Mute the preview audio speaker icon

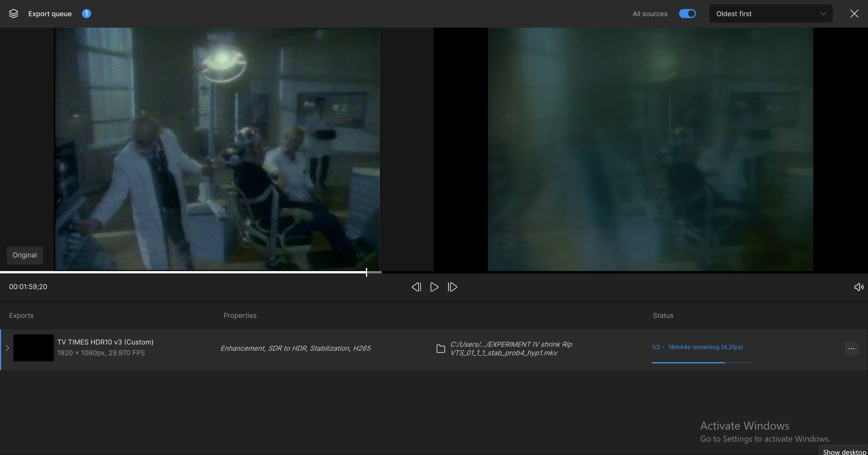pos(858,287)
